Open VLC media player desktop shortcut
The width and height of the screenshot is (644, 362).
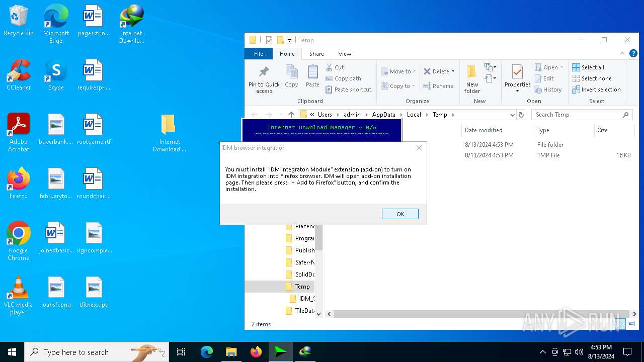pyautogui.click(x=19, y=296)
